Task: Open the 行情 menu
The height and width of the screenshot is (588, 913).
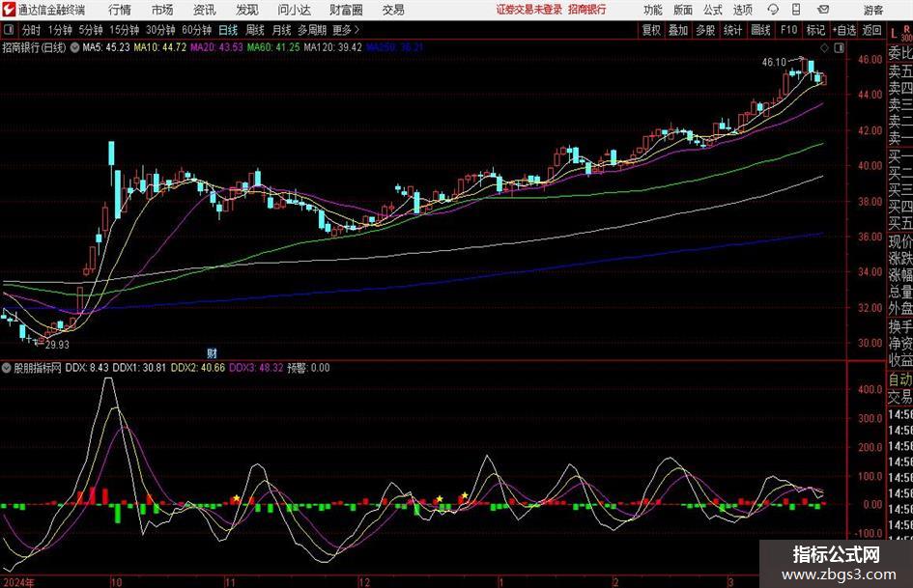Action: click(x=120, y=10)
